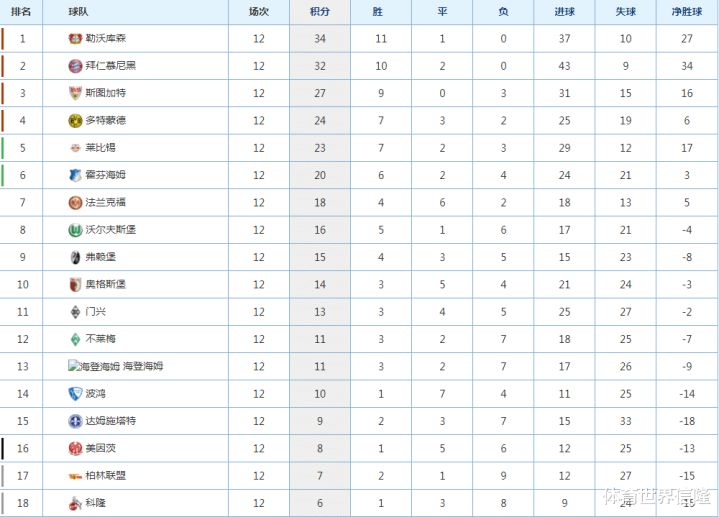Click the Leverkusen (勒沃库森) team logo

[75, 39]
